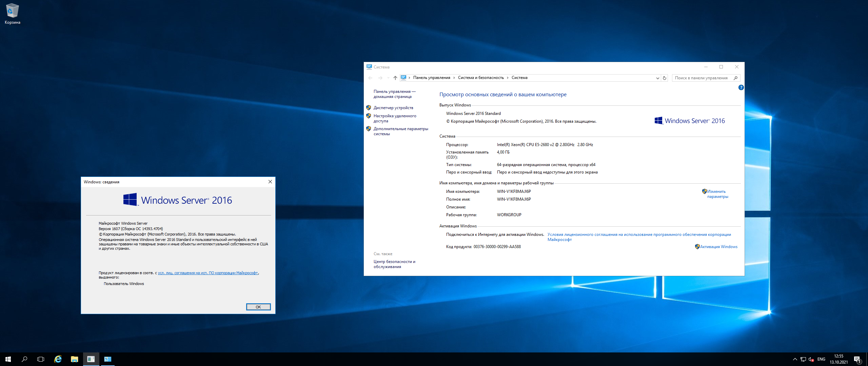868x366 pixels.
Task: Click Windows Server 2016 Standard edition text
Action: 473,114
